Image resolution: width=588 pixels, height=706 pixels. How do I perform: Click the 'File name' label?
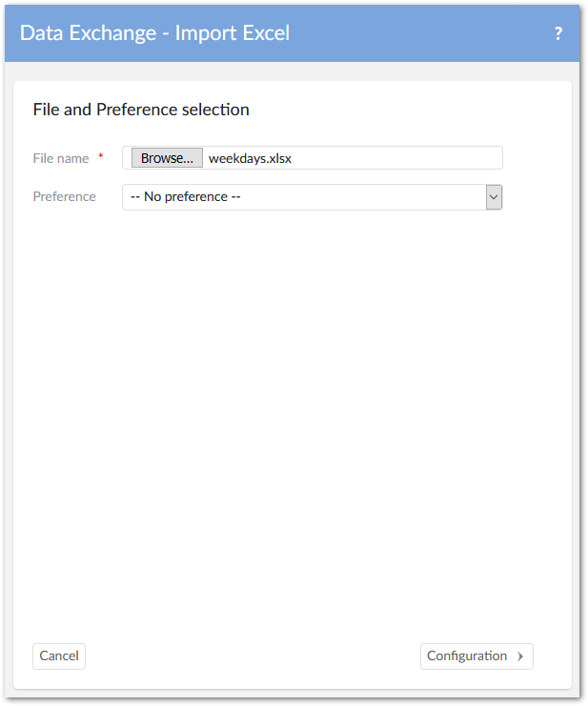click(61, 158)
